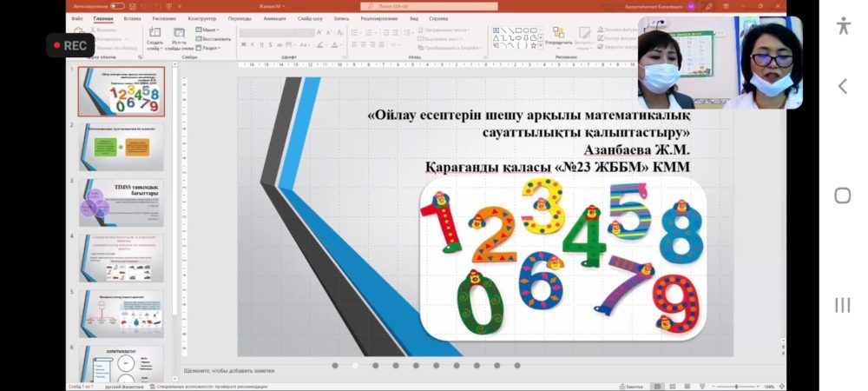The image size is (868, 391).
Task: Click the Создать слайд button
Action: 155,39
